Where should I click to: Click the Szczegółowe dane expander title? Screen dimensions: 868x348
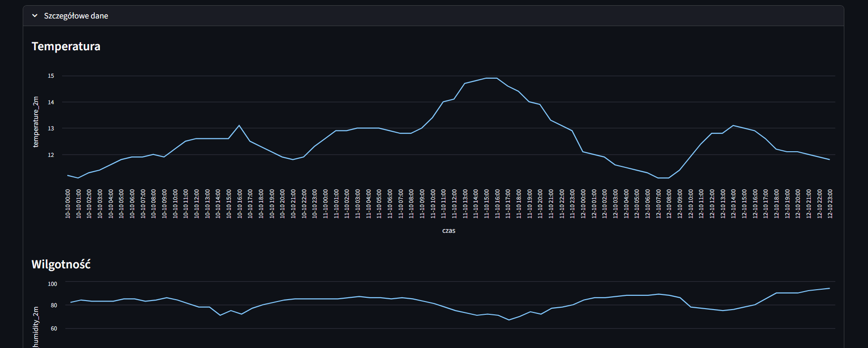(x=76, y=16)
